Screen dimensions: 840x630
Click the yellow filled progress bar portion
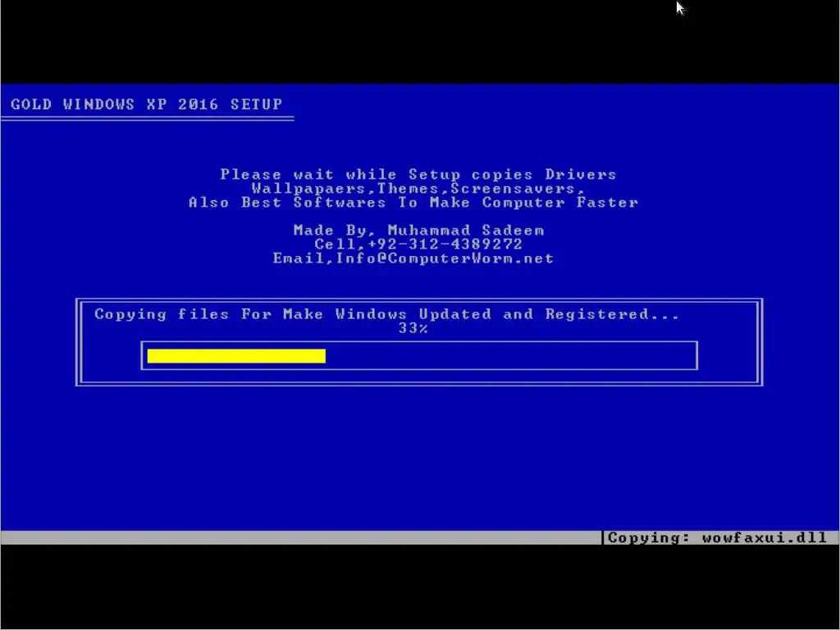[x=236, y=356]
